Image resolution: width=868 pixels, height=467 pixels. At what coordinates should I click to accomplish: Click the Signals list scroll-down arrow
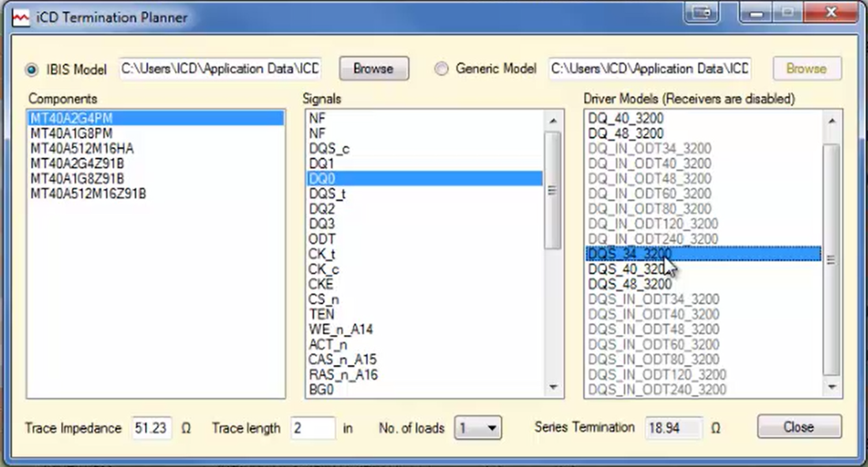(x=553, y=387)
